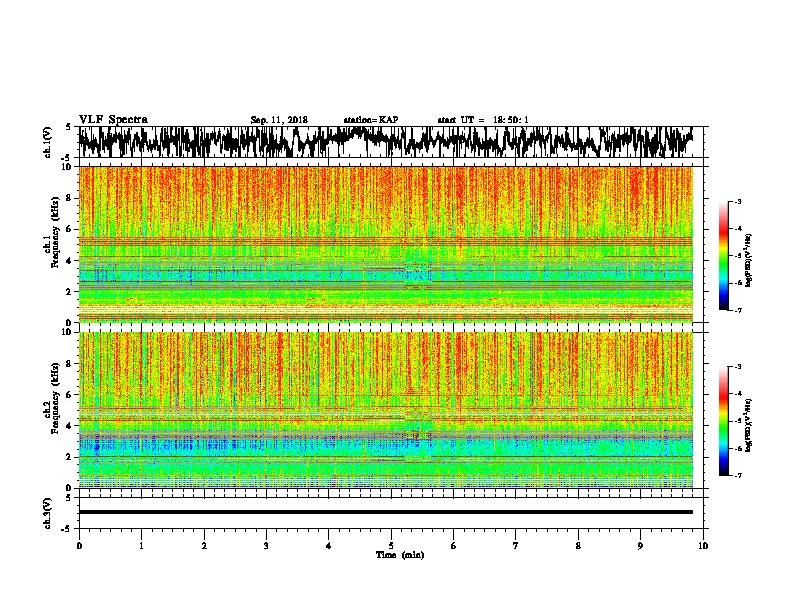Click the "6" kHz tick on ch.1 spectrogram

[70, 229]
